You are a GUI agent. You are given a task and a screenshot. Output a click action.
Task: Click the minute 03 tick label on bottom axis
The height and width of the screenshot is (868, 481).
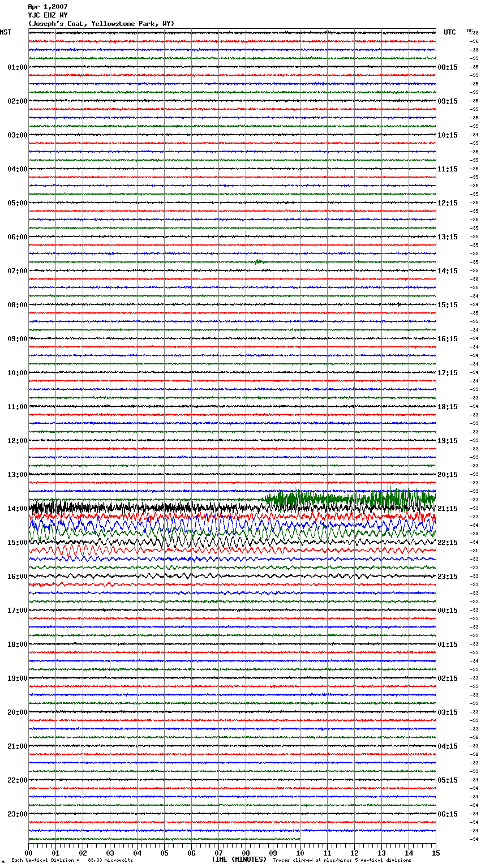(x=110, y=853)
